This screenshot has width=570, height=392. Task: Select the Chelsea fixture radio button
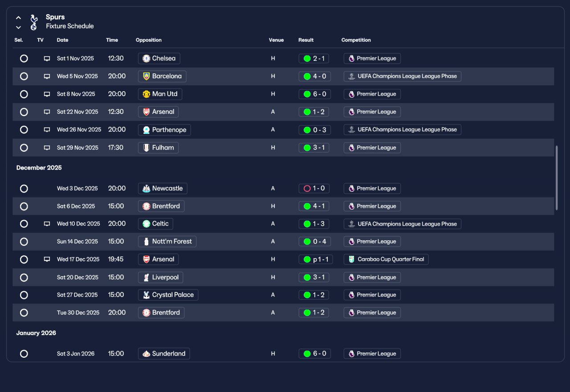click(24, 59)
